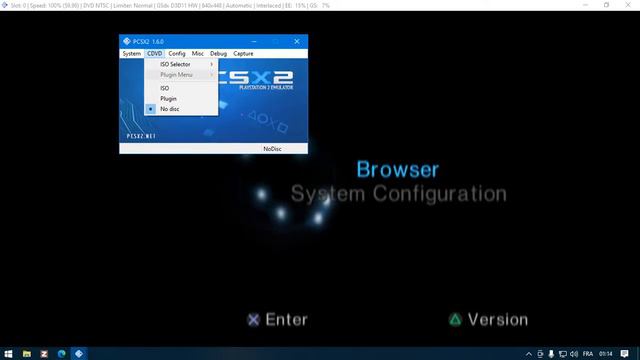Select the No disc option
Image resolution: width=640 pixels, height=360 pixels.
(181, 109)
